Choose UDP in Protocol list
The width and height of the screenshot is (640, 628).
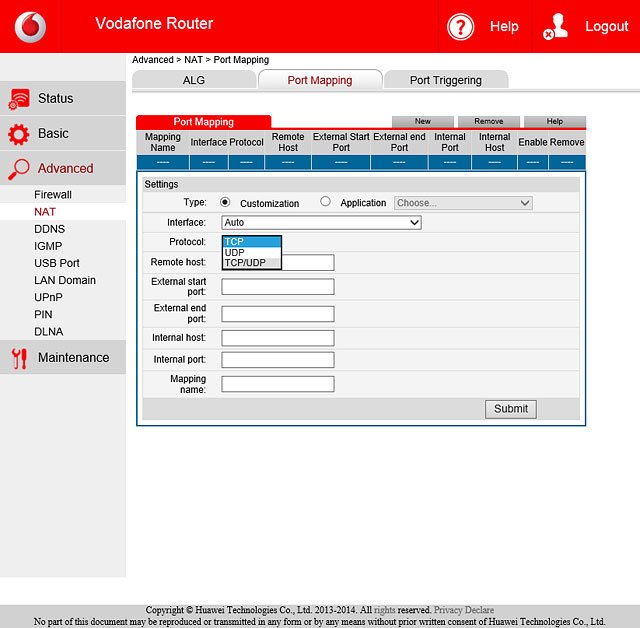coord(252,252)
